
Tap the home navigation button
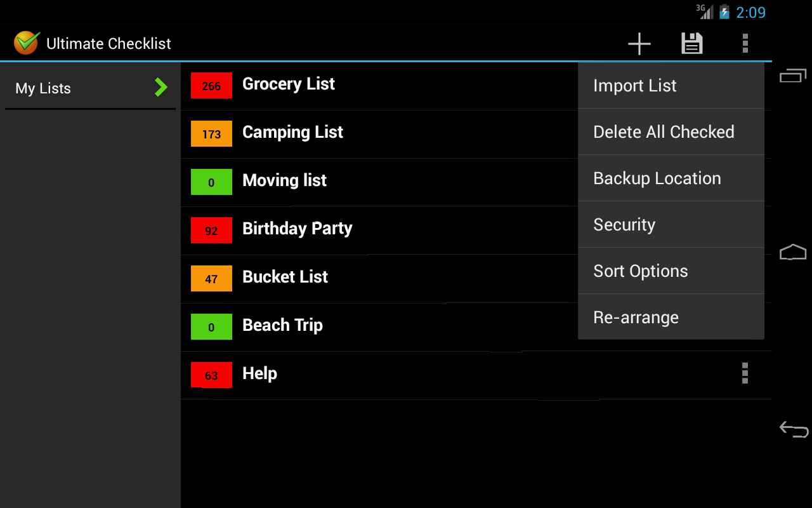[793, 251]
